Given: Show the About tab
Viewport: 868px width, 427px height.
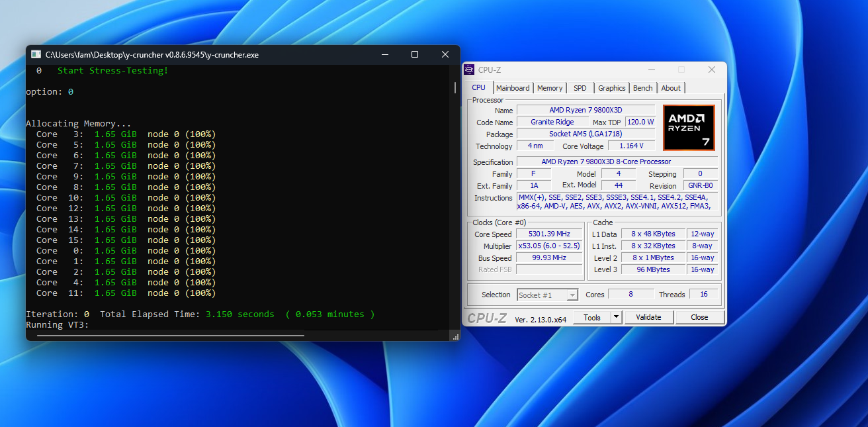Looking at the screenshot, I should 671,88.
